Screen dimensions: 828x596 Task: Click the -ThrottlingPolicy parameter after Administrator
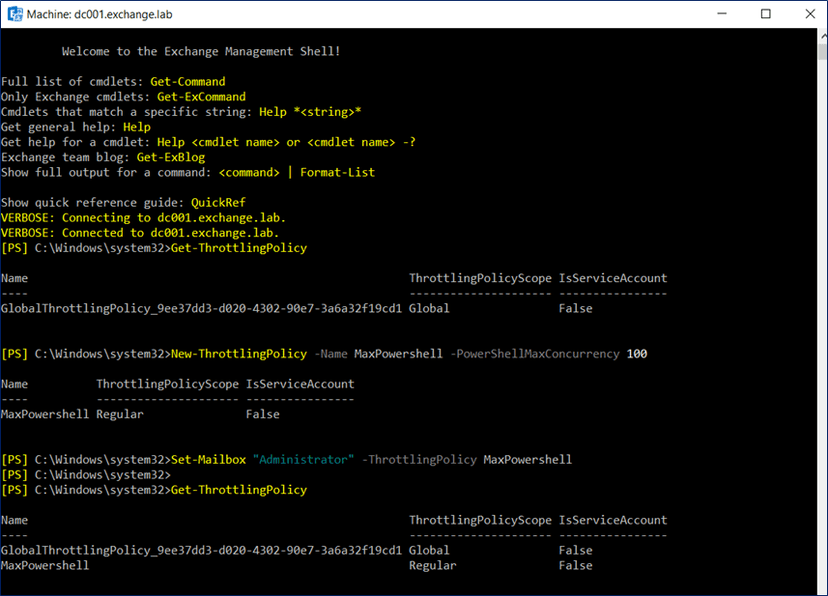click(x=418, y=459)
